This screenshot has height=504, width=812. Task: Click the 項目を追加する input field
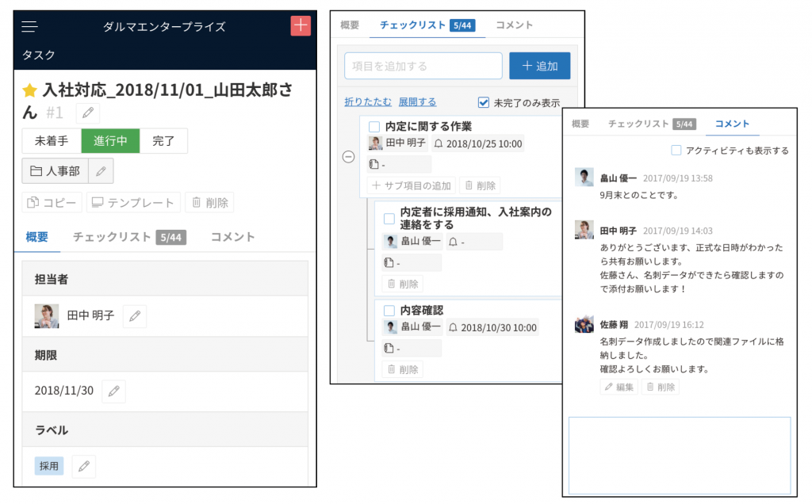[x=423, y=67]
